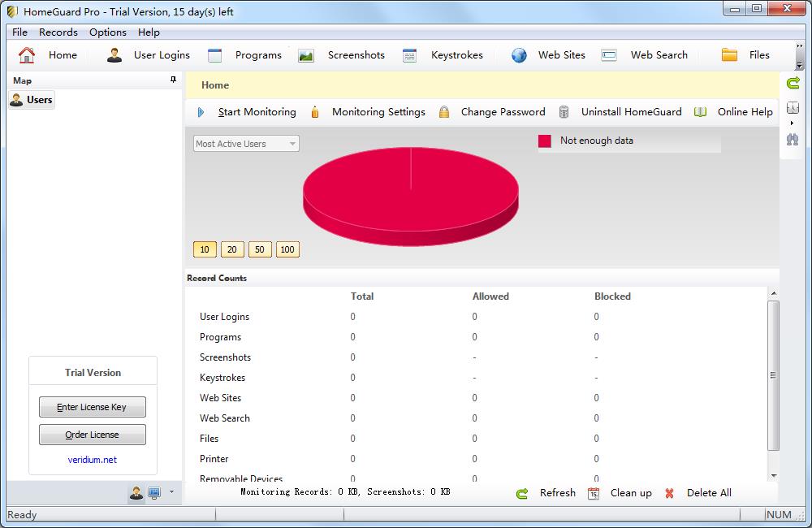Image resolution: width=812 pixels, height=528 pixels.
Task: Open Web Sites globe icon
Action: tap(520, 55)
